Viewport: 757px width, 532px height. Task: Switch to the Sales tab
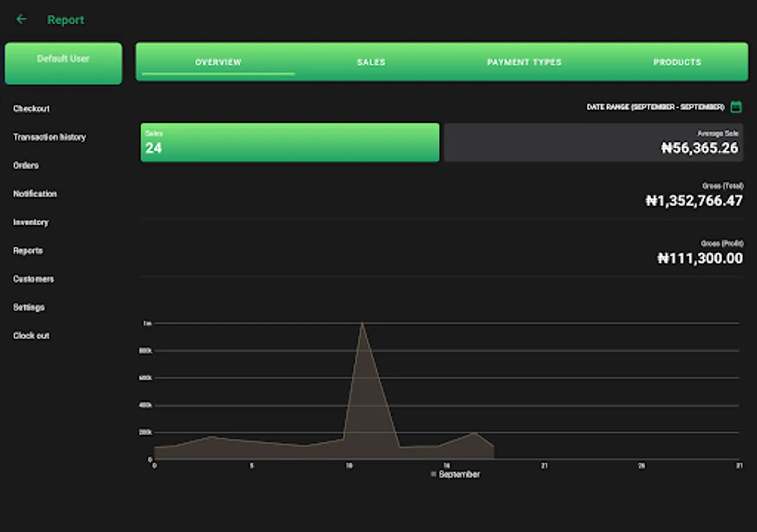click(371, 62)
